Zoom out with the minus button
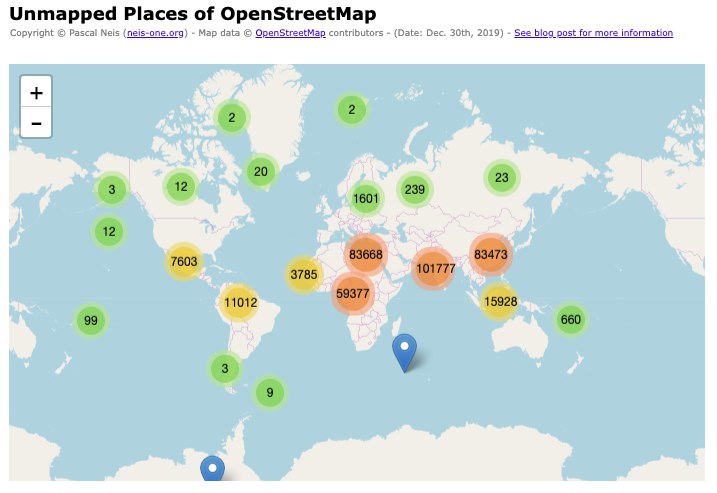Image resolution: width=717 pixels, height=493 pixels. click(x=36, y=123)
